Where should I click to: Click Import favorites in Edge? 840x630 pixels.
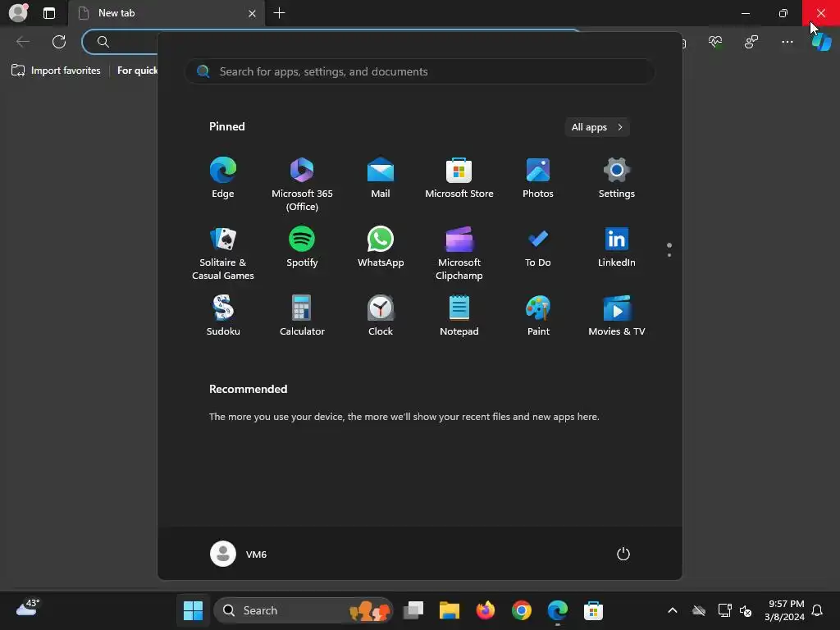(56, 71)
